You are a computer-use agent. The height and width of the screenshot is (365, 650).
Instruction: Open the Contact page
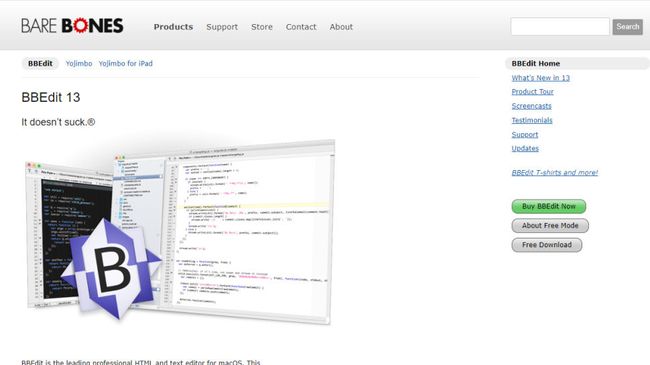301,27
